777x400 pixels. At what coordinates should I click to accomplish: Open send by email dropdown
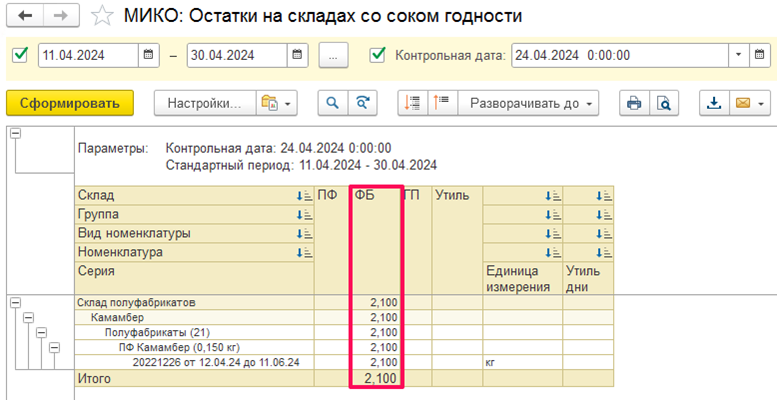pos(749,103)
